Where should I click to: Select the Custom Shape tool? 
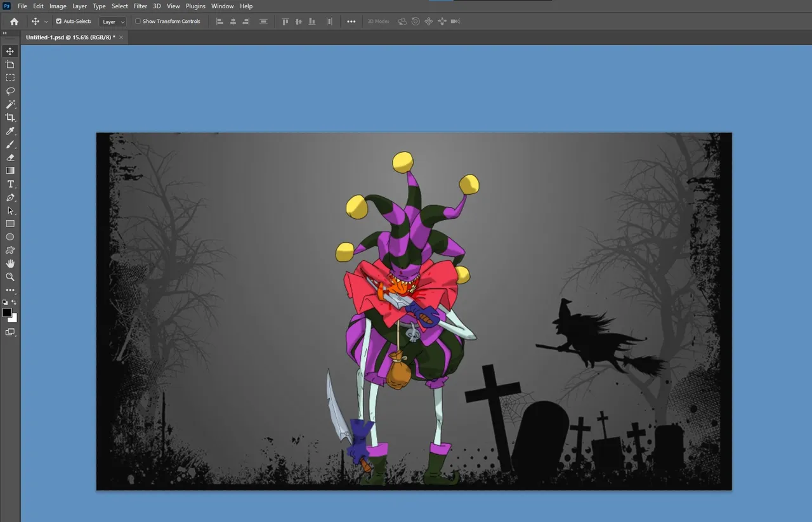(10, 251)
